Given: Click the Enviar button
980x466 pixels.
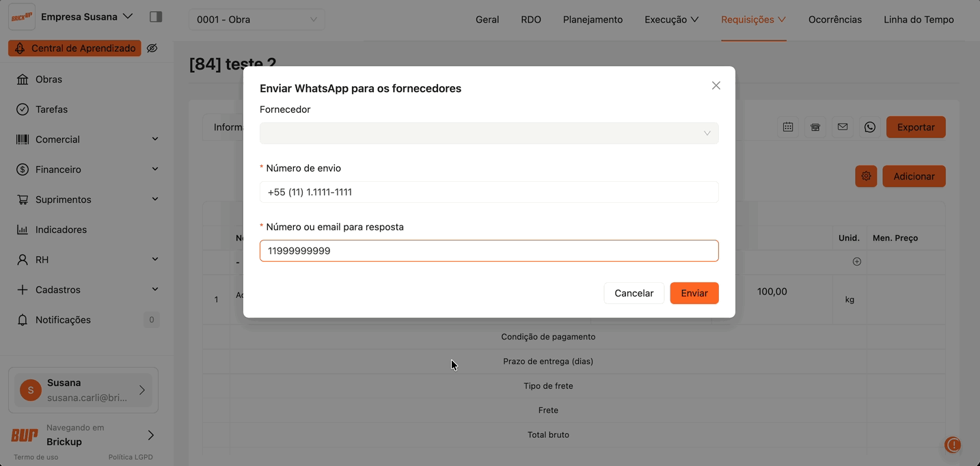Looking at the screenshot, I should point(694,293).
